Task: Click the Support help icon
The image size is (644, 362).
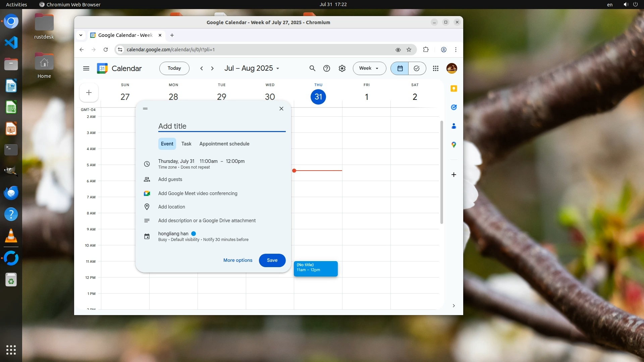Action: click(x=326, y=68)
